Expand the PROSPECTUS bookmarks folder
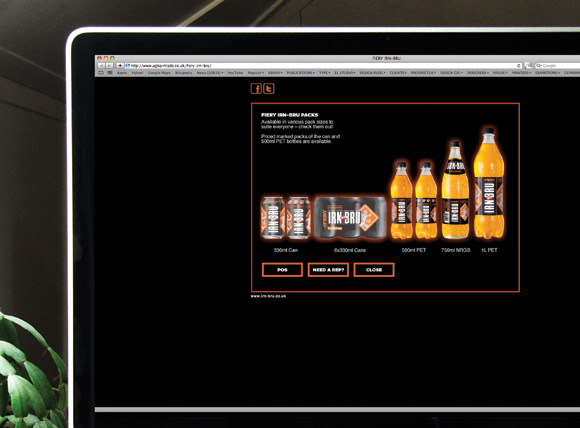Image resolution: width=580 pixels, height=428 pixels. point(424,73)
